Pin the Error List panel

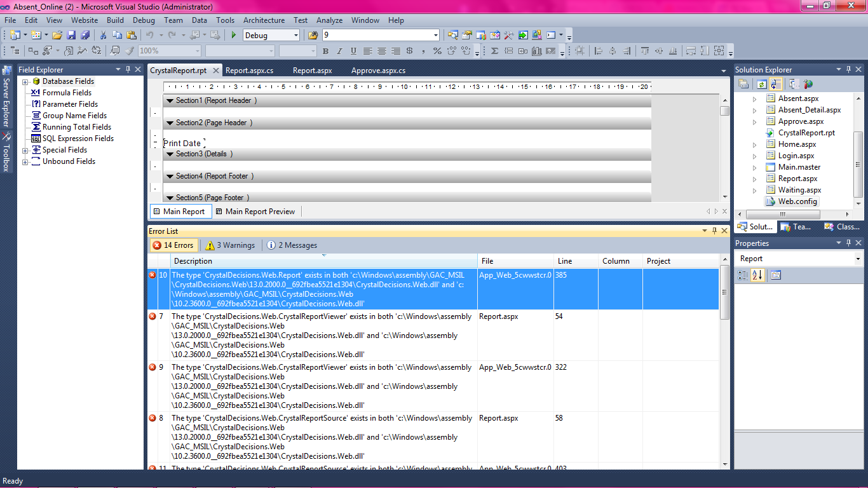715,231
